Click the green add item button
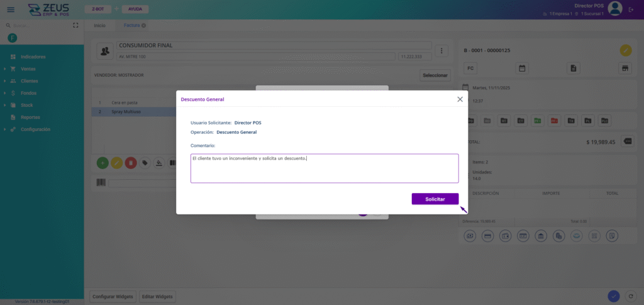This screenshot has width=644, height=305. pos(103,163)
